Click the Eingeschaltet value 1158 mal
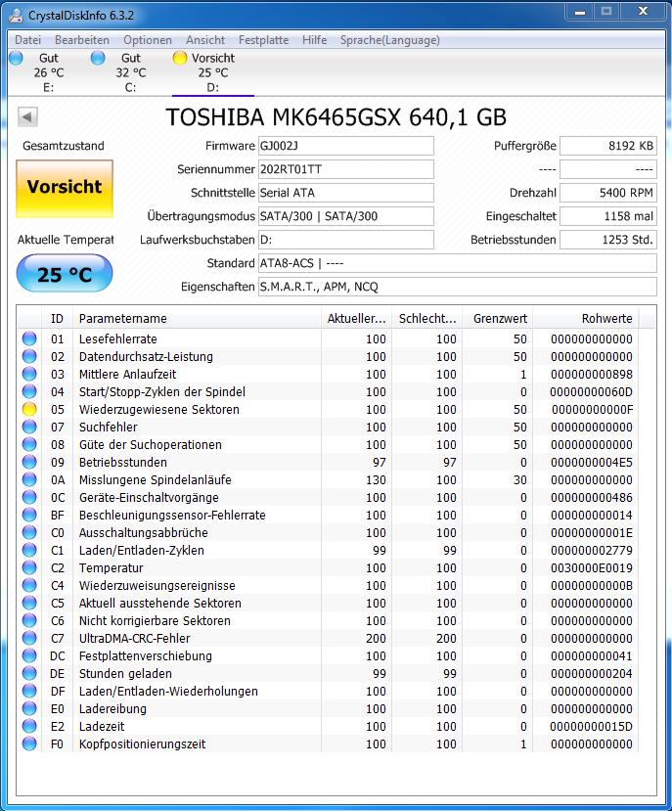 click(x=608, y=216)
